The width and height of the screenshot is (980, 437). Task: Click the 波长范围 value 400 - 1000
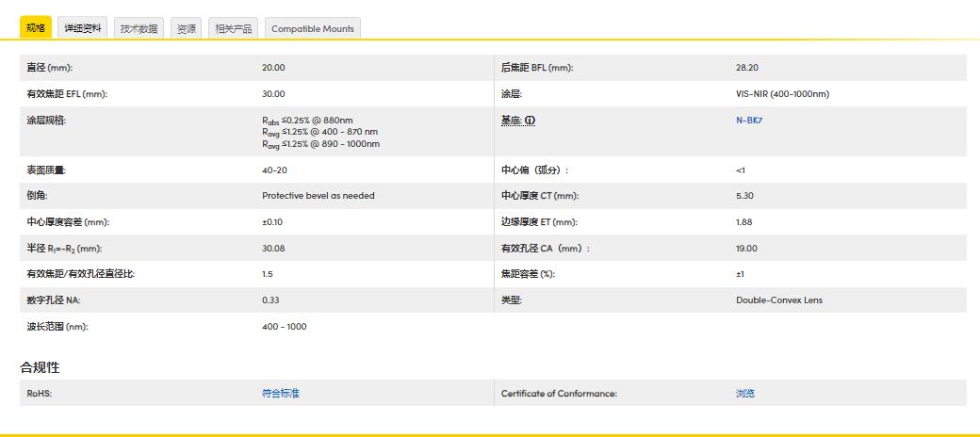tap(284, 327)
